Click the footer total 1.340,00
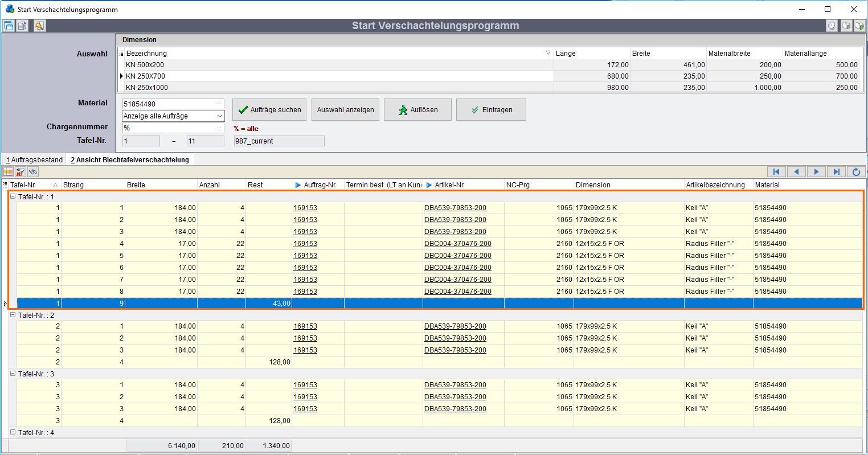Screen dimensions: 868x455 pos(269,446)
